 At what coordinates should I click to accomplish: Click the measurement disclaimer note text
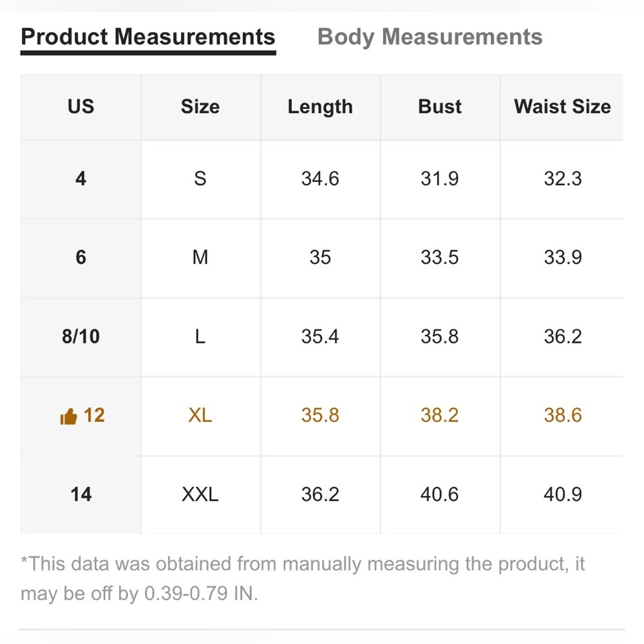click(303, 579)
